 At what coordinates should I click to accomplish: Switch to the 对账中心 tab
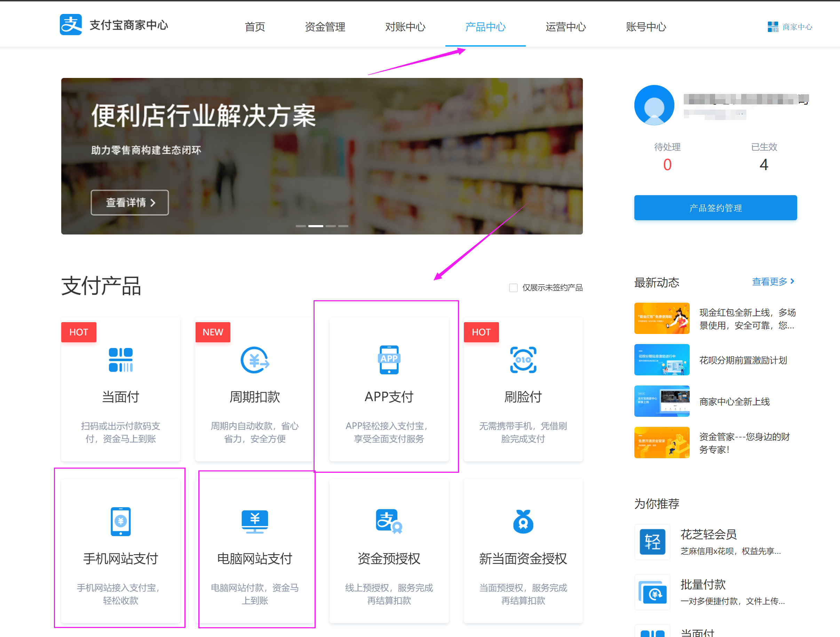[405, 26]
